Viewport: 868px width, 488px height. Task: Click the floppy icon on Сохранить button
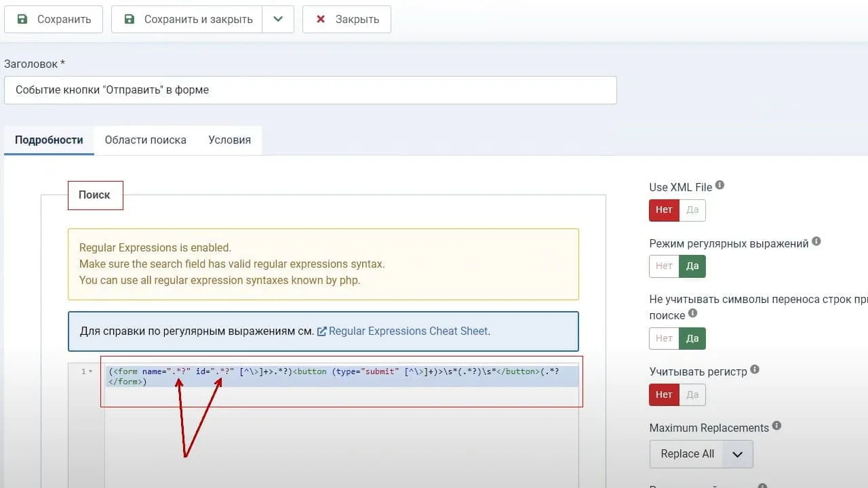point(23,19)
